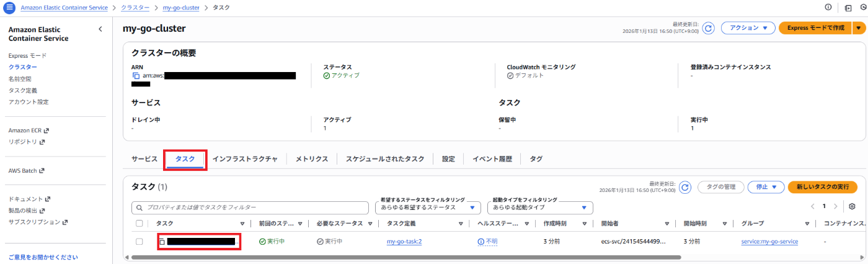Switch to the タグ tab
Image resolution: width=868 pixels, height=264 pixels.
coord(536,159)
